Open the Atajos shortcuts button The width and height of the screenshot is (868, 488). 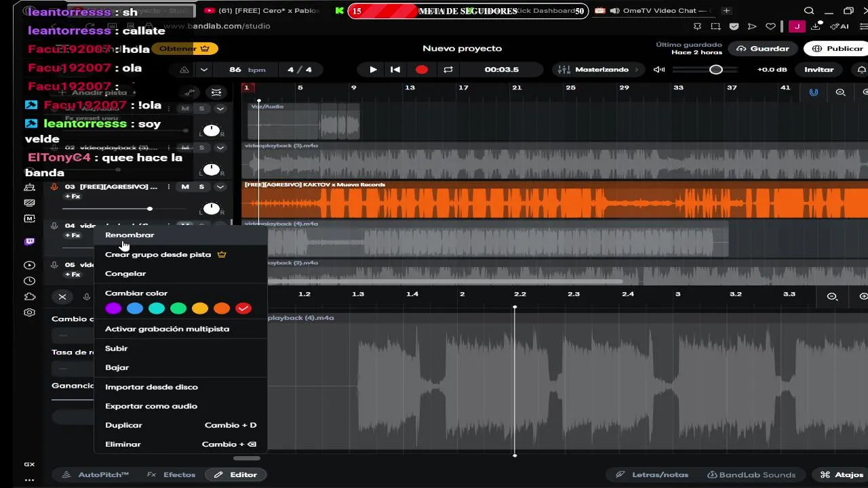(x=842, y=475)
